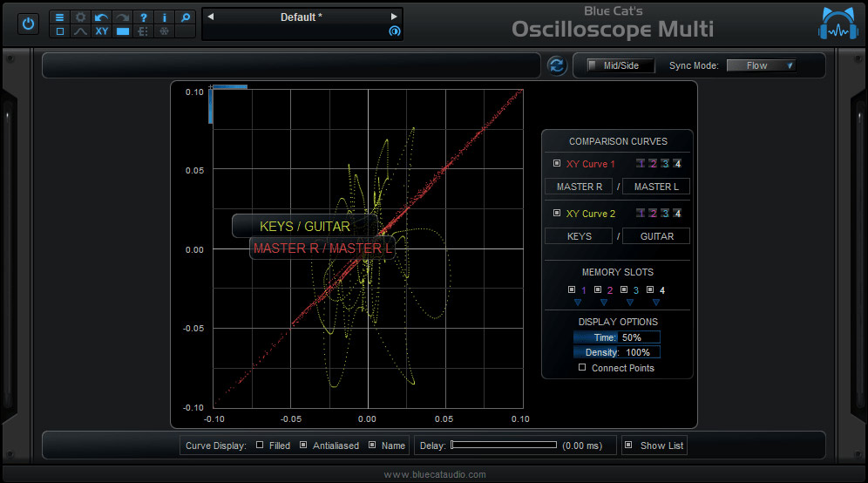Click the Density 100% slider
The image size is (868, 483).
click(x=617, y=352)
